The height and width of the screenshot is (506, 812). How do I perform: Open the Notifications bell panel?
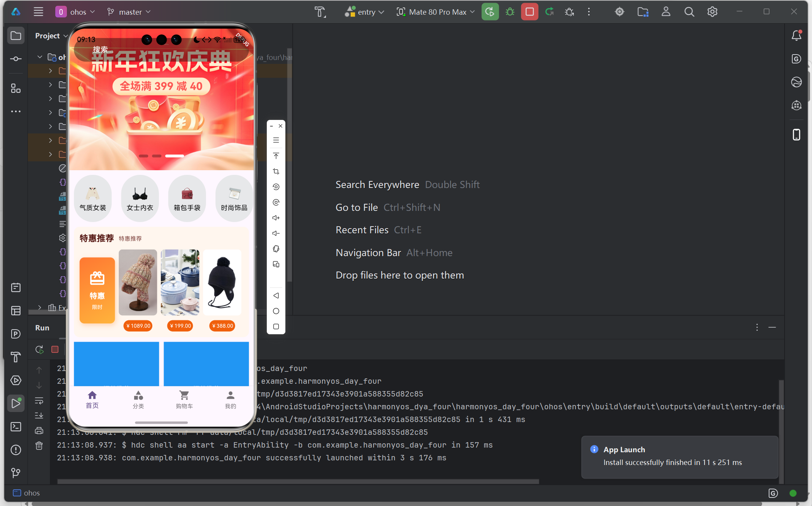click(x=796, y=36)
